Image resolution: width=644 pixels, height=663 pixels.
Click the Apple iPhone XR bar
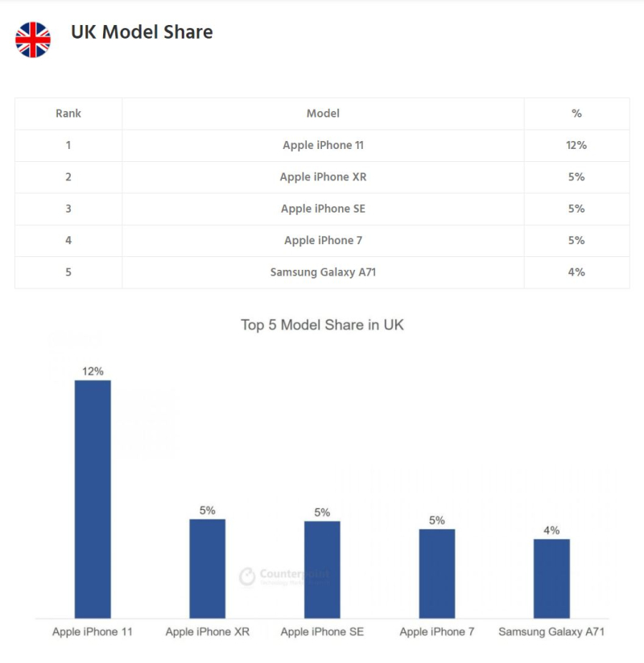pos(208,568)
